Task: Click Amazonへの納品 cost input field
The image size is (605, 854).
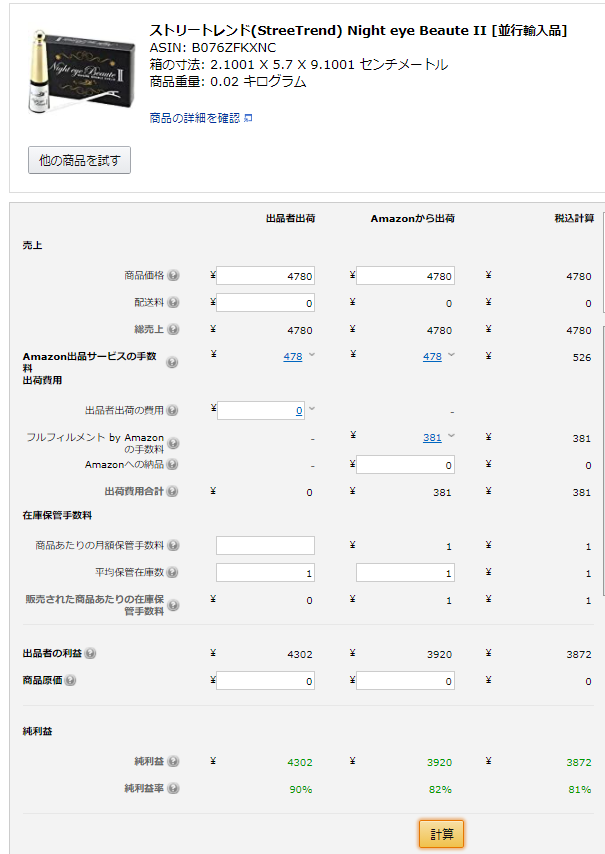Action: pyautogui.click(x=405, y=465)
